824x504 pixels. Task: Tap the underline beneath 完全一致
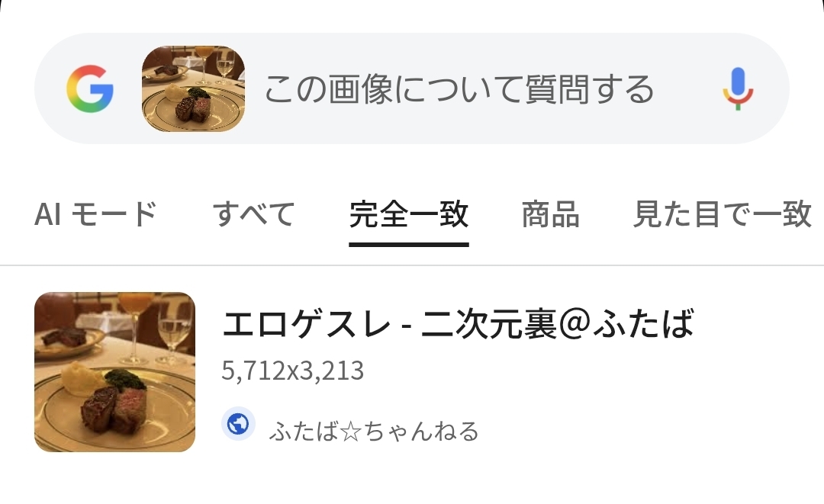point(409,245)
